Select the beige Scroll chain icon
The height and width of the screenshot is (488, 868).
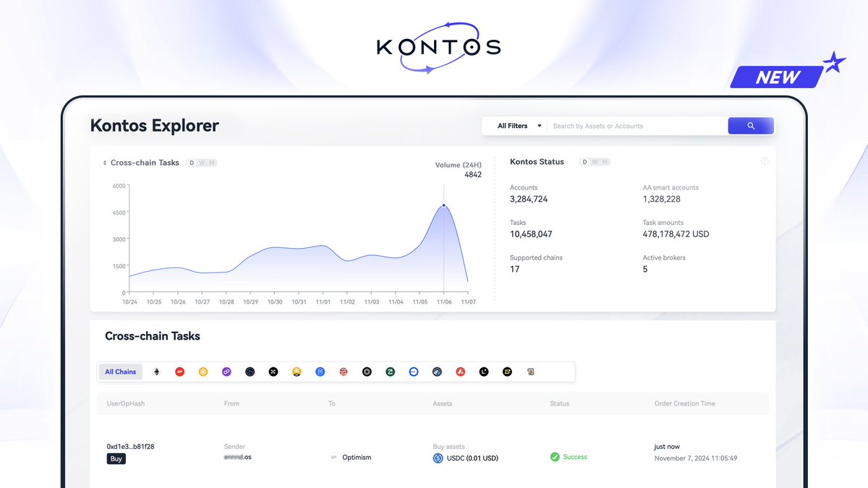[531, 372]
